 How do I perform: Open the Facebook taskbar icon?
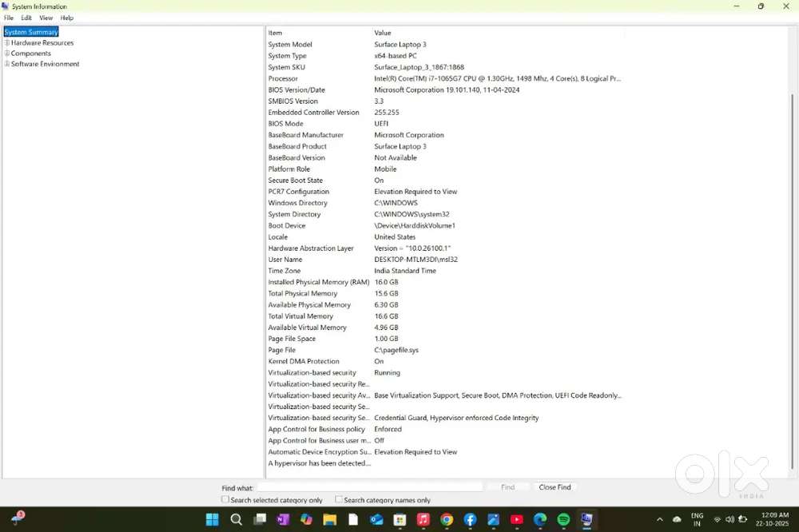click(x=471, y=520)
